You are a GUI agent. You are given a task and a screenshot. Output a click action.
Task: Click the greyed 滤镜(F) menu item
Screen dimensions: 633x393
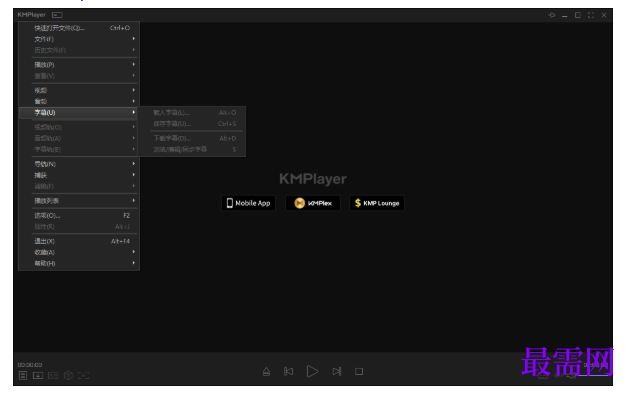[x=79, y=186]
